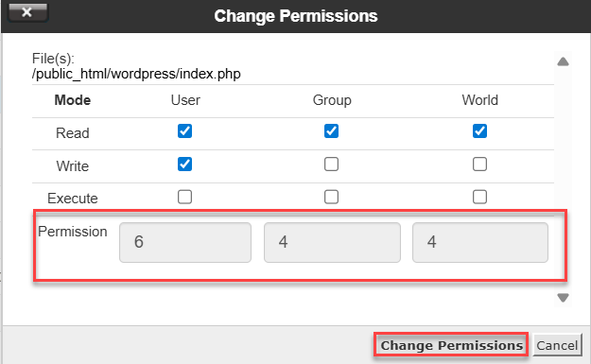Click the User permission field showing 6
This screenshot has height=364, width=591.
point(185,242)
